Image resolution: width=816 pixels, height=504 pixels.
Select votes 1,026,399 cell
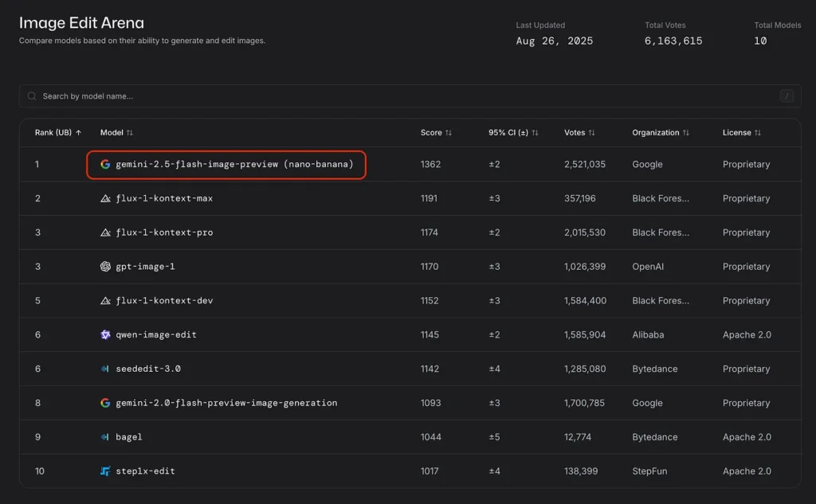point(585,266)
